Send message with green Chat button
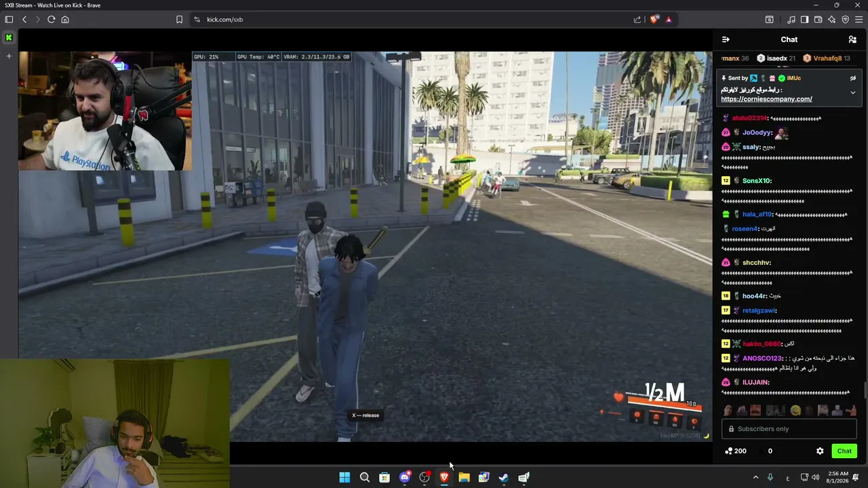Screen dimensions: 868x488 [844, 451]
